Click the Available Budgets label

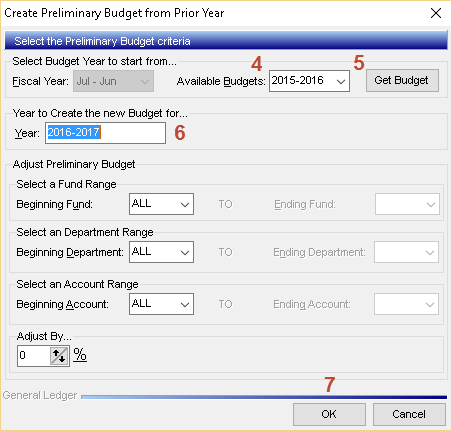[221, 81]
